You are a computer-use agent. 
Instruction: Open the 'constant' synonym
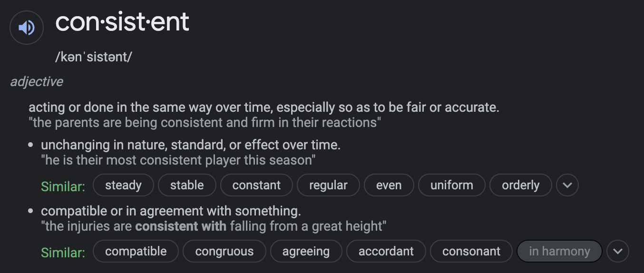pyautogui.click(x=256, y=185)
